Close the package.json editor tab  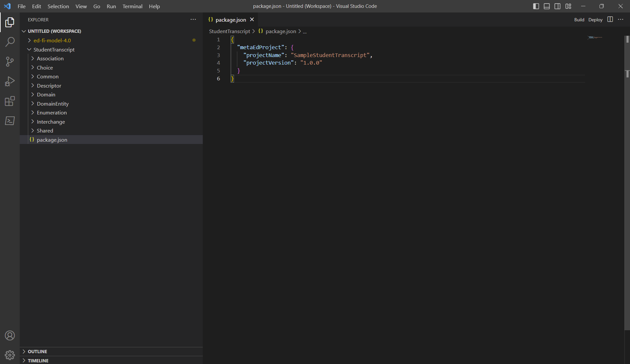click(x=252, y=19)
